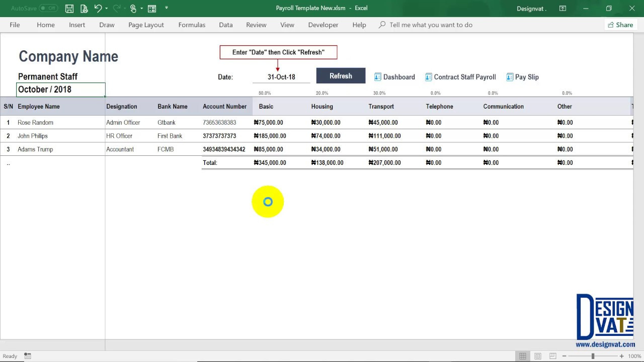Click the Share button
This screenshot has height=362, width=644.
tap(621, 25)
